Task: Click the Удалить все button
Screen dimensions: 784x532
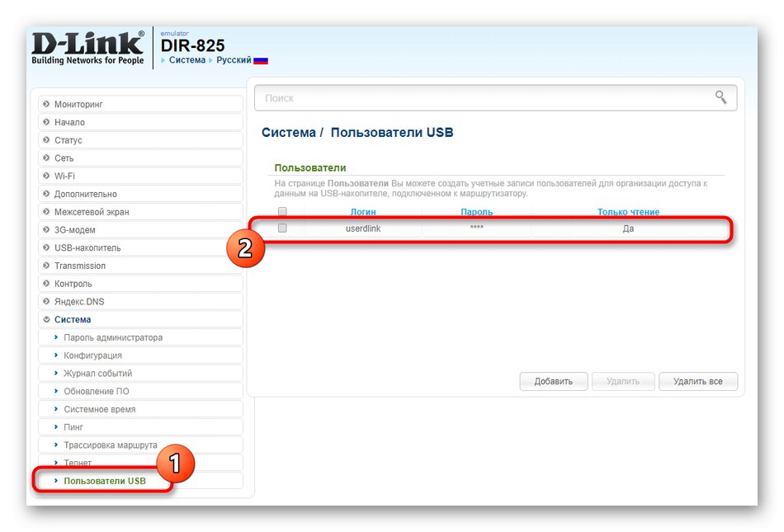Action: point(698,381)
